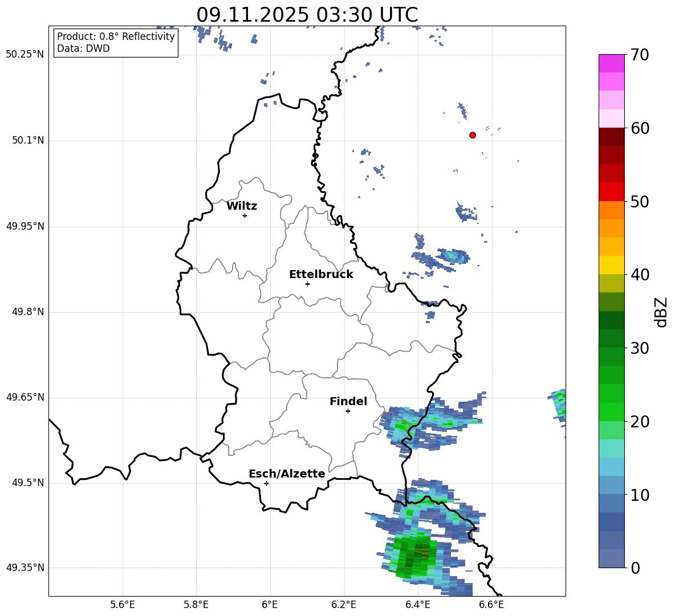
Task: Select the Findel city label
Action: [348, 401]
